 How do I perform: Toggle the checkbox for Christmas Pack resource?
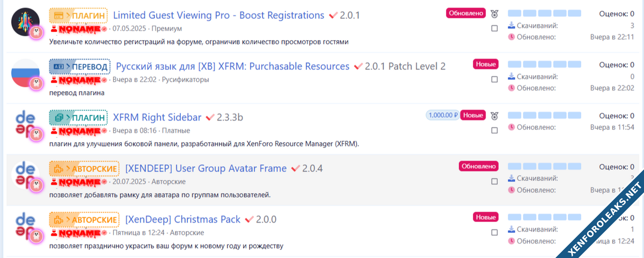[x=494, y=232]
